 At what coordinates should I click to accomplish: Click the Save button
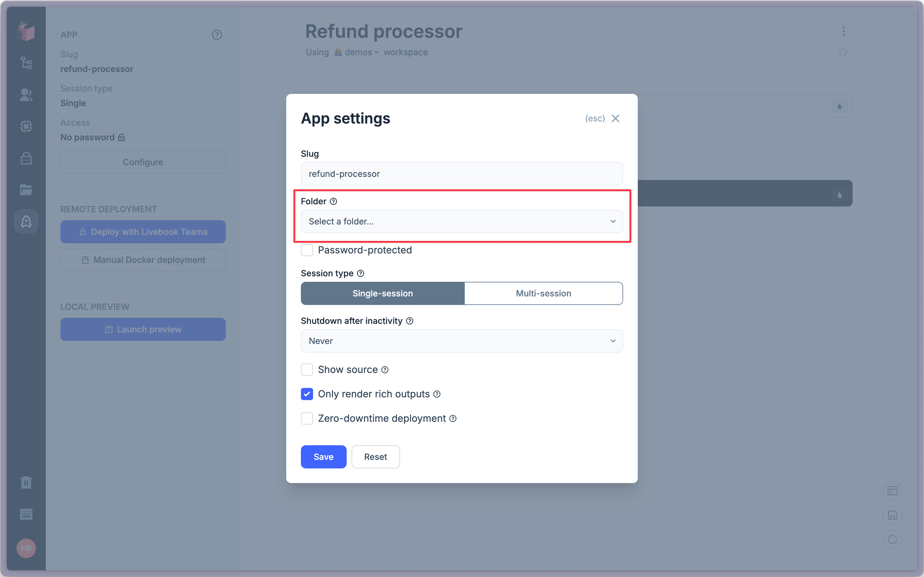[x=323, y=457]
